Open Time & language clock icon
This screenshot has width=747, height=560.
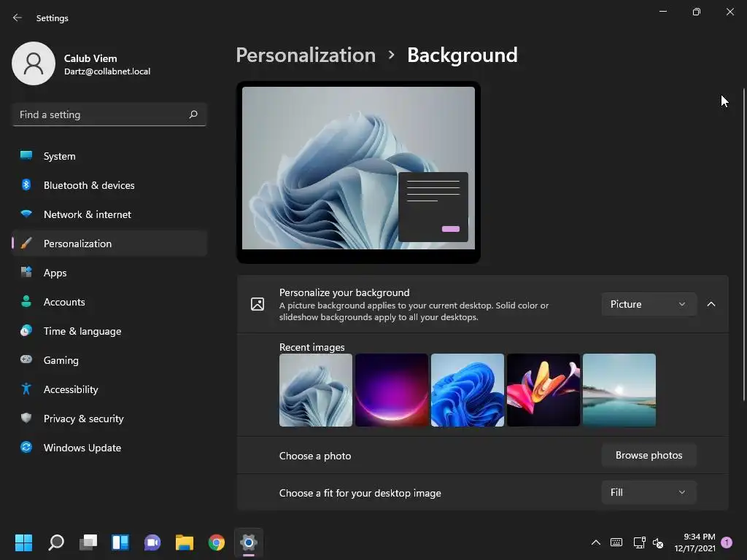pyautogui.click(x=26, y=330)
